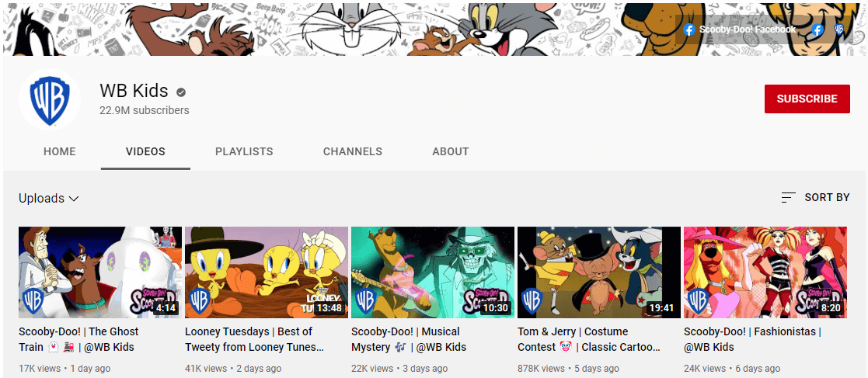868x378 pixels.
Task: Click the 22K views 3 days ago text
Action: point(399,368)
